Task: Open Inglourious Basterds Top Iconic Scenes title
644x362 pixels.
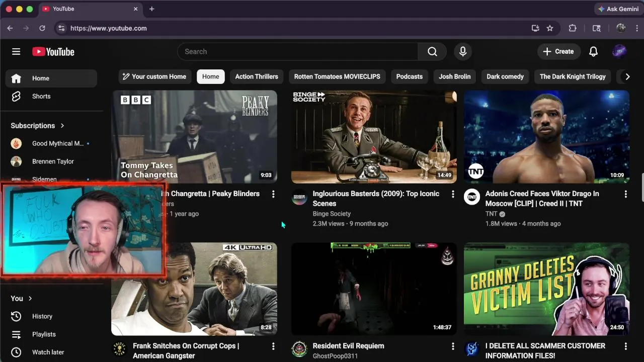Action: click(376, 199)
